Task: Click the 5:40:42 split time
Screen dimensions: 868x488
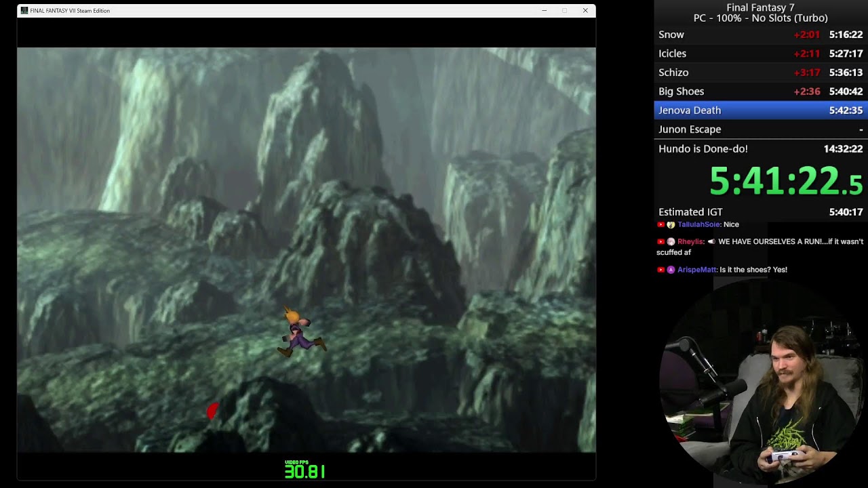Action: coord(846,91)
